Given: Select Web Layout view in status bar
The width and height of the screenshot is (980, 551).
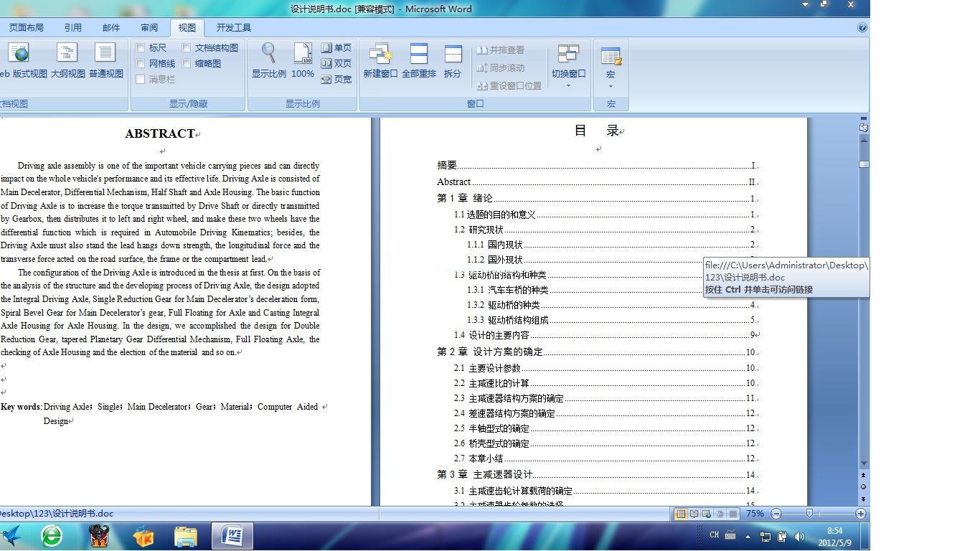Looking at the screenshot, I should pos(707,514).
